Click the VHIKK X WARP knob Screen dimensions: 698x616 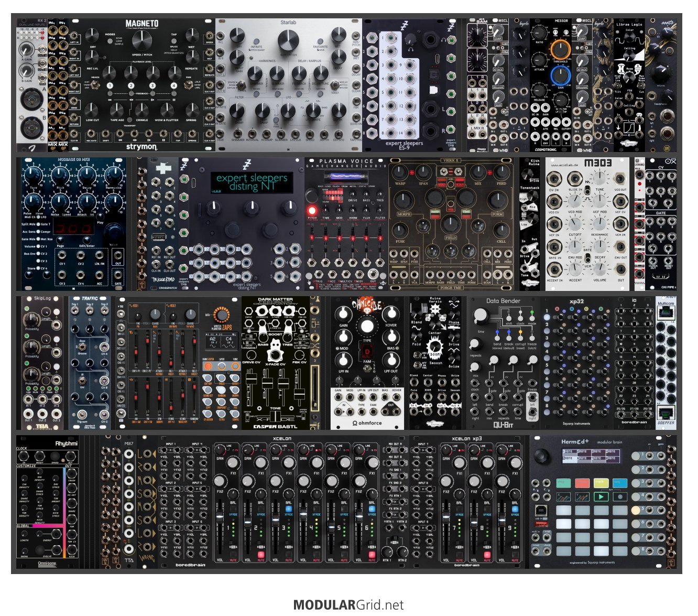point(400,172)
